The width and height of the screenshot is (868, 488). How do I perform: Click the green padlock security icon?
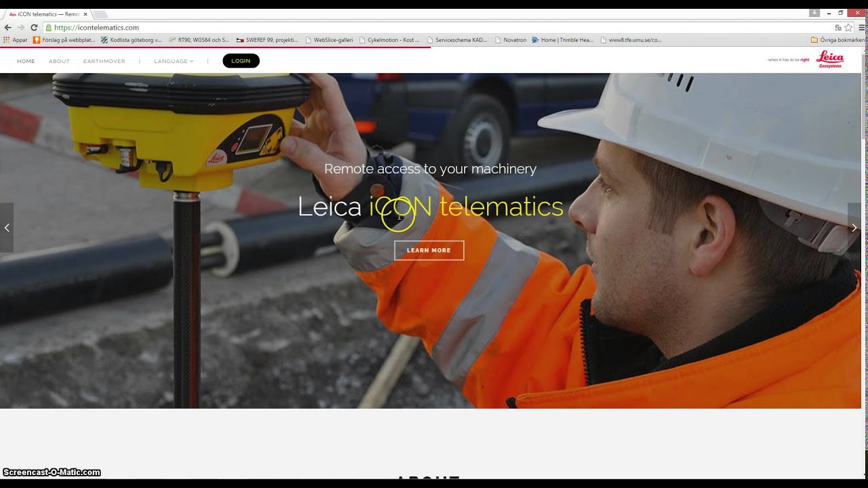49,28
